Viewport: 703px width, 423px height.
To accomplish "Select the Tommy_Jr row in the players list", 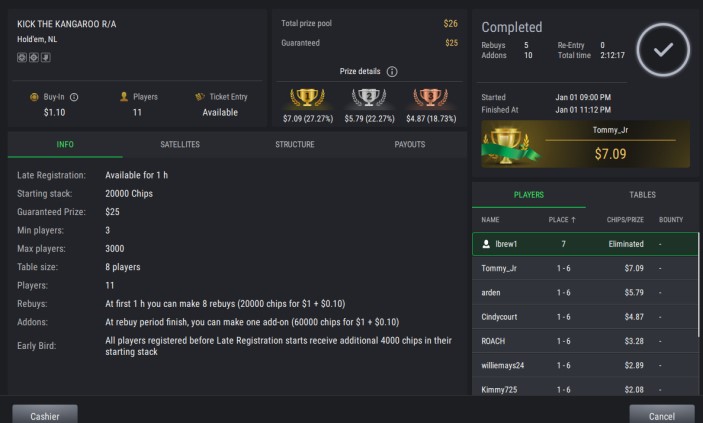I will click(x=585, y=268).
